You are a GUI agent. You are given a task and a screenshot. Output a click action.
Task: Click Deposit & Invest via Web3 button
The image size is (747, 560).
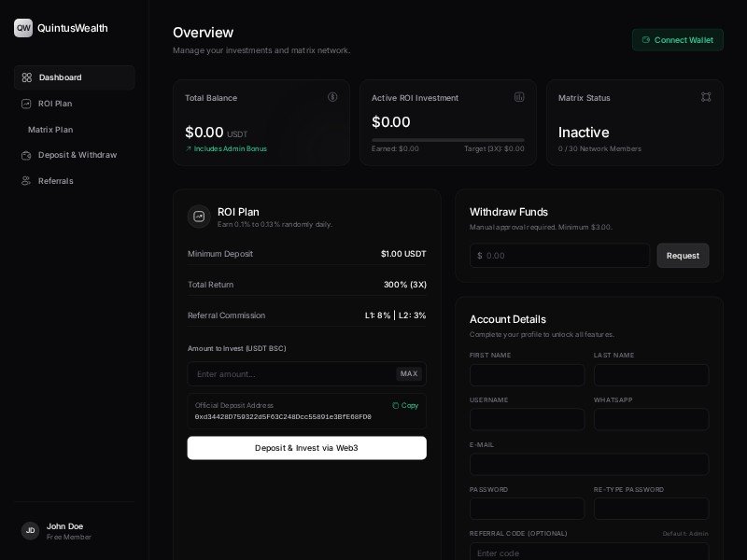[x=306, y=448]
